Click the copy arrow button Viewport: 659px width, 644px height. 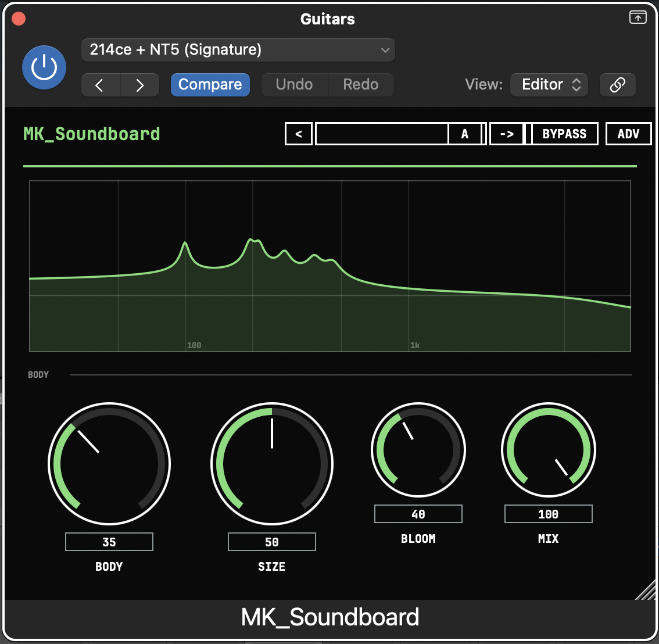(x=506, y=134)
